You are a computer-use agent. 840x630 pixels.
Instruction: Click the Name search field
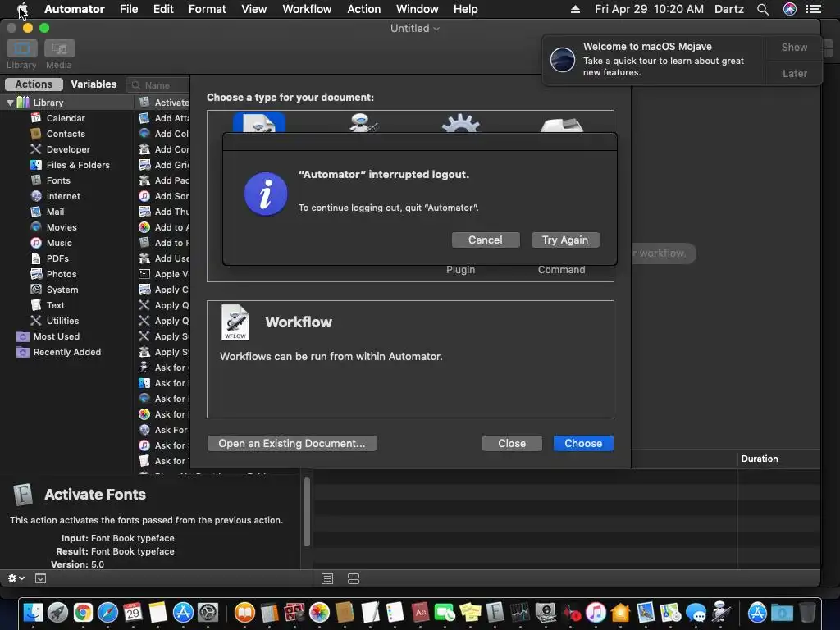pos(158,84)
